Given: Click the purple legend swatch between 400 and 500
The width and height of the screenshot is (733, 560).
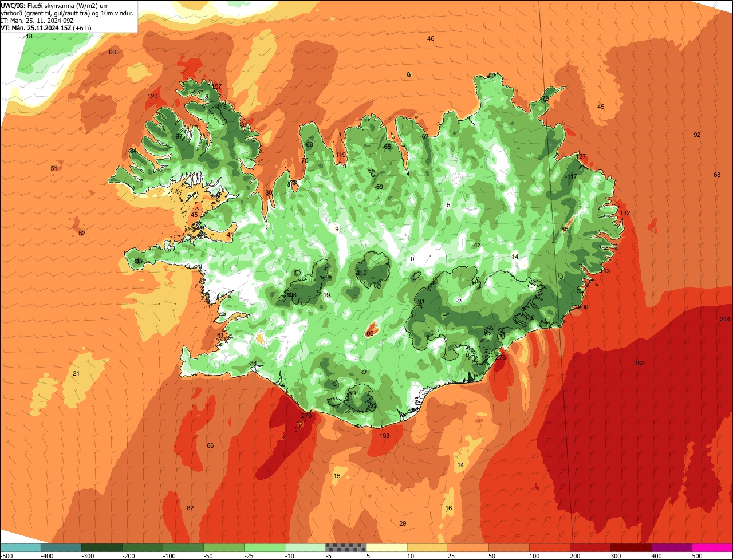Looking at the screenshot, I should pos(672,547).
